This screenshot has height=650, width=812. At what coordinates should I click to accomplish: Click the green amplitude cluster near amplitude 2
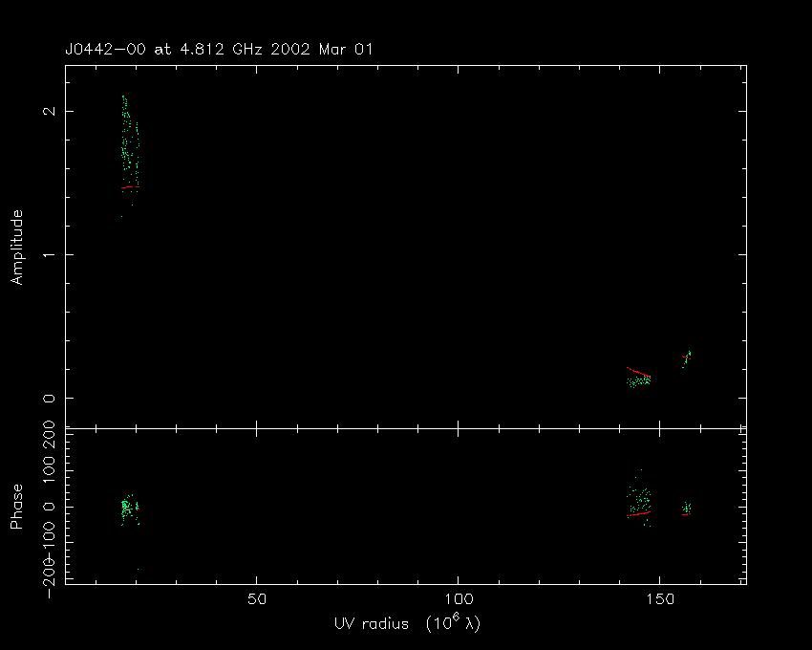pyautogui.click(x=130, y=150)
